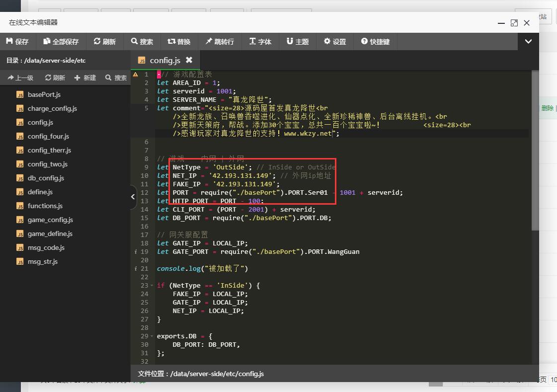Refresh the editor using 刷新 toolbar button
Viewport: 557px width, 392px height.
(105, 42)
